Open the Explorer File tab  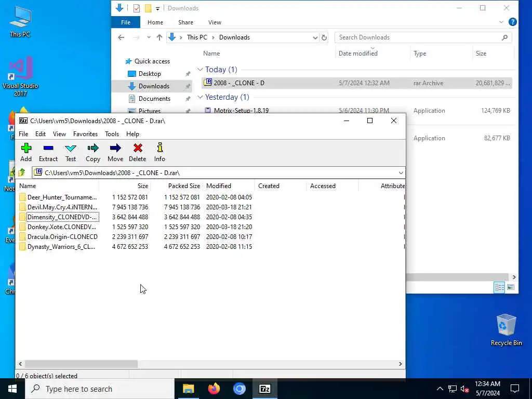click(126, 22)
